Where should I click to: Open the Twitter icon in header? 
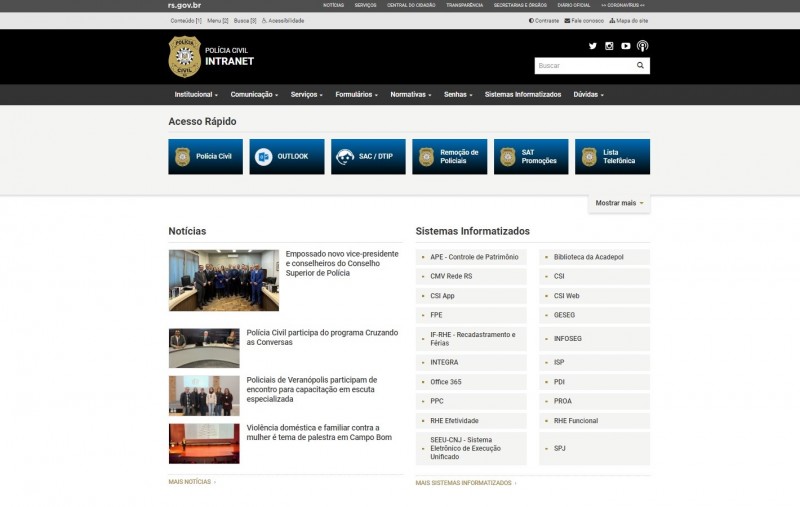592,46
